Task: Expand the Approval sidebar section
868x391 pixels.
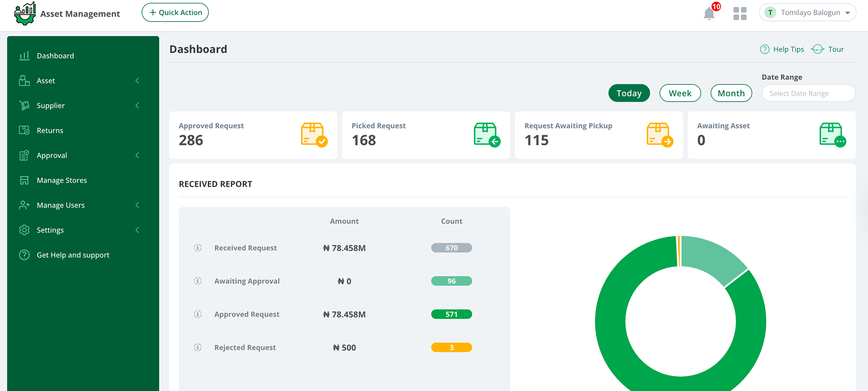Action: point(137,155)
